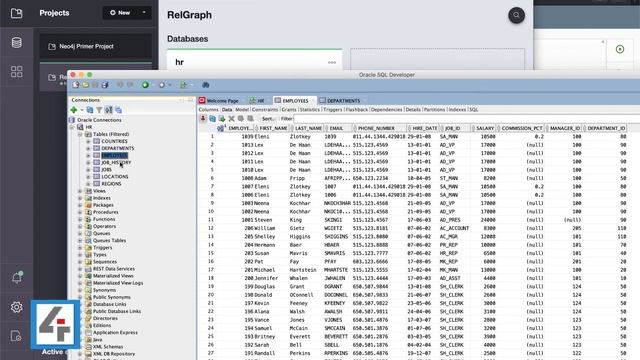Click the green Run arrow icon
The height and width of the screenshot is (360, 640).
(x=145, y=85)
